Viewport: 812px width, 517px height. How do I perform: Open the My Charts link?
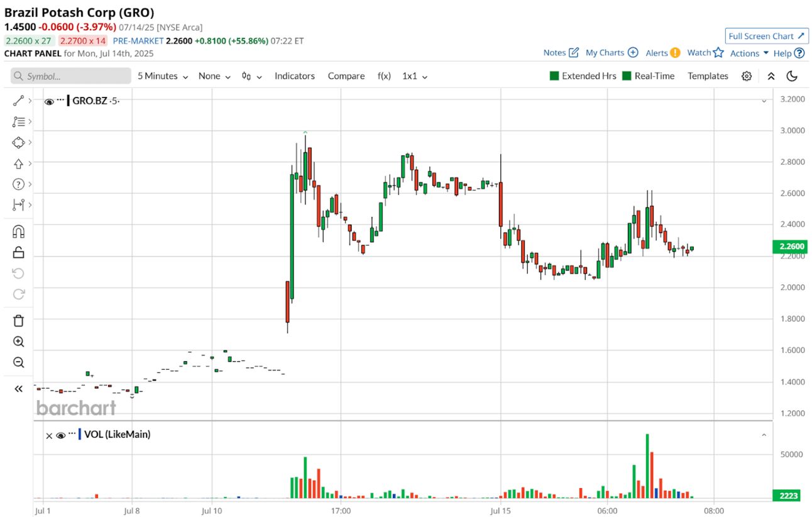tap(605, 53)
